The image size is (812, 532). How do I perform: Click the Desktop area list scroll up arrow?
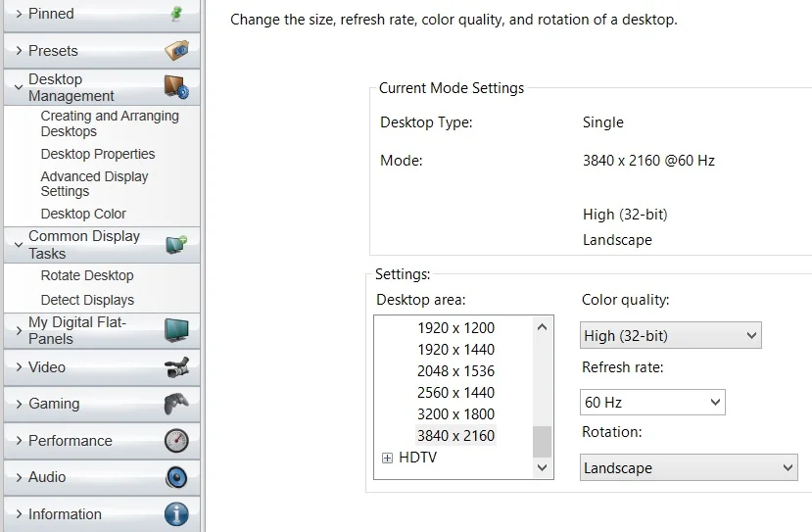tap(543, 327)
